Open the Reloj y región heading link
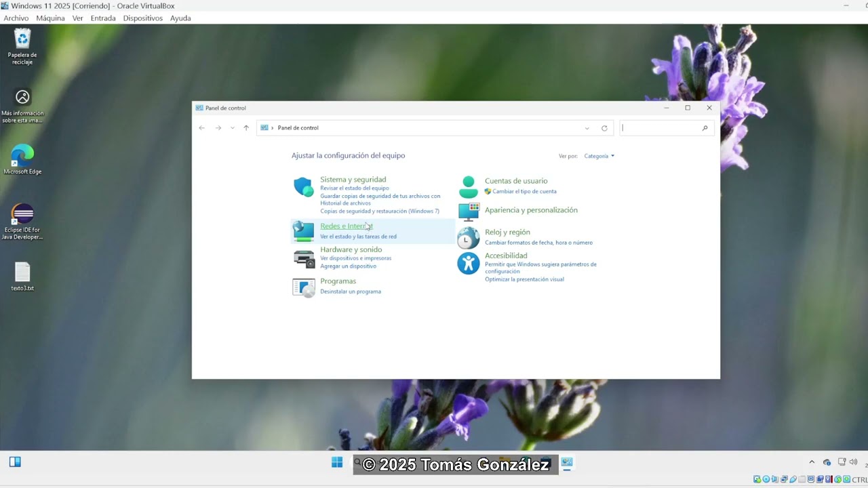Image resolution: width=868 pixels, height=488 pixels. pos(507,232)
